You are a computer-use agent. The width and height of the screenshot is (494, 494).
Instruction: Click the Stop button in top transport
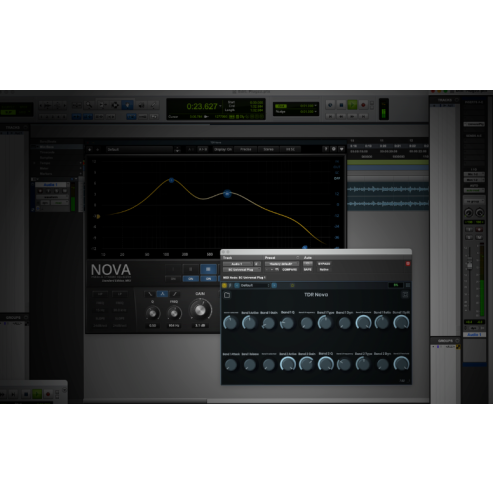click(x=341, y=105)
